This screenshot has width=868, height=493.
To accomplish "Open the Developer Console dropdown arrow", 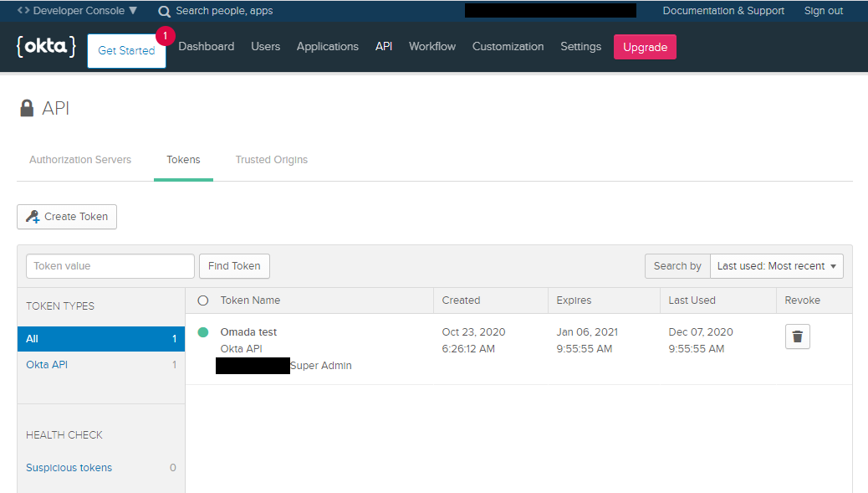I will click(133, 11).
